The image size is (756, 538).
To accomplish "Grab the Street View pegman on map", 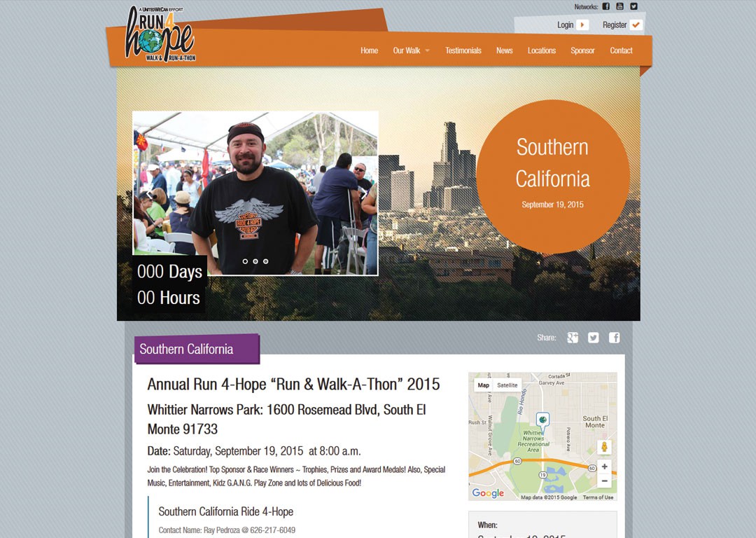I will pyautogui.click(x=604, y=447).
